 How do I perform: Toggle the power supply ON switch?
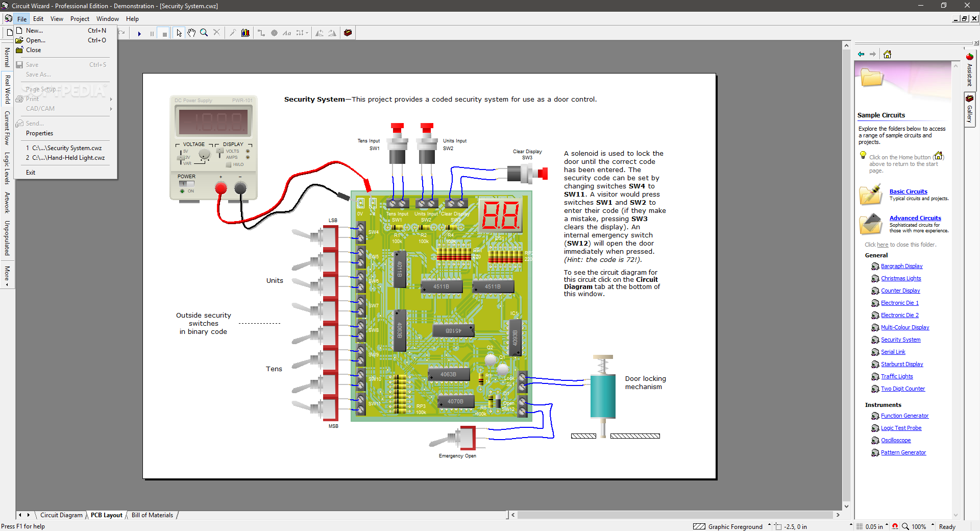point(186,183)
